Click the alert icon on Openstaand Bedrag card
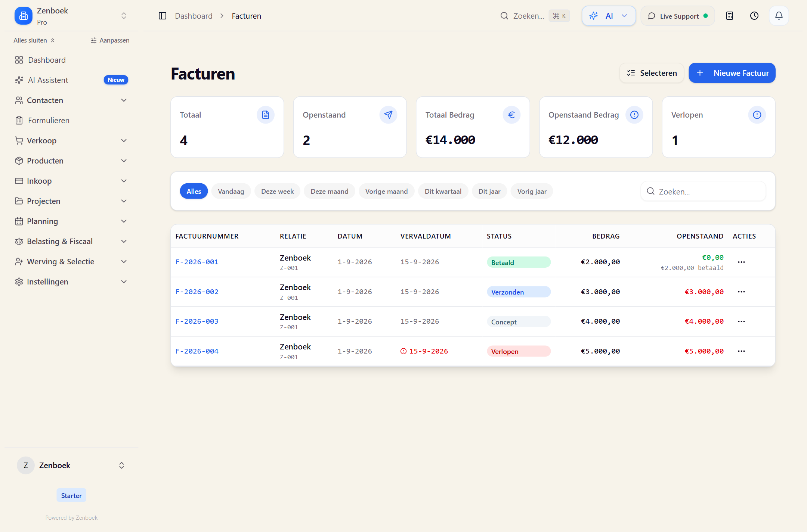The width and height of the screenshot is (807, 532). coord(634,115)
